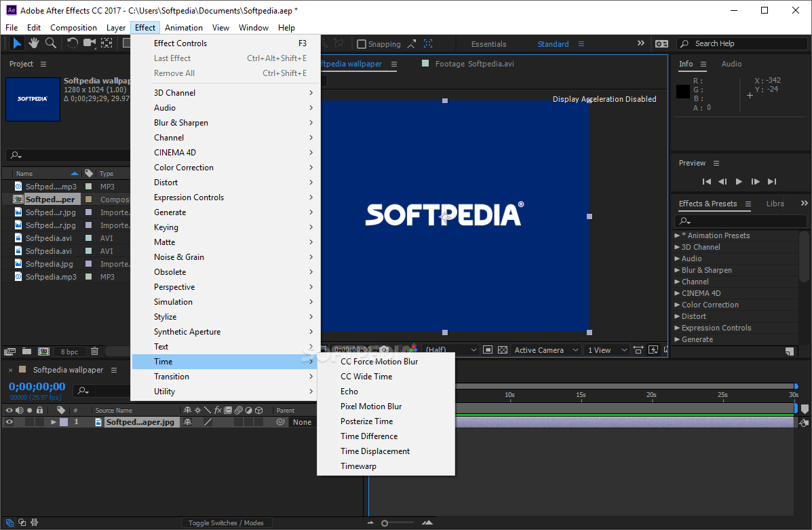Switch to Essentials workspace
This screenshot has width=812, height=530.
coord(488,44)
